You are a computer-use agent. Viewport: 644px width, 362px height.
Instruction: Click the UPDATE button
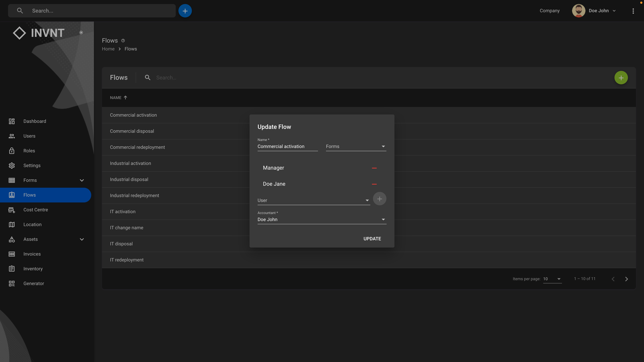pyautogui.click(x=372, y=239)
